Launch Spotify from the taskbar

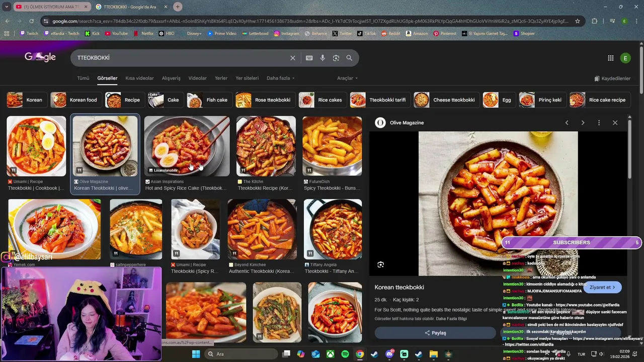pos(345,354)
